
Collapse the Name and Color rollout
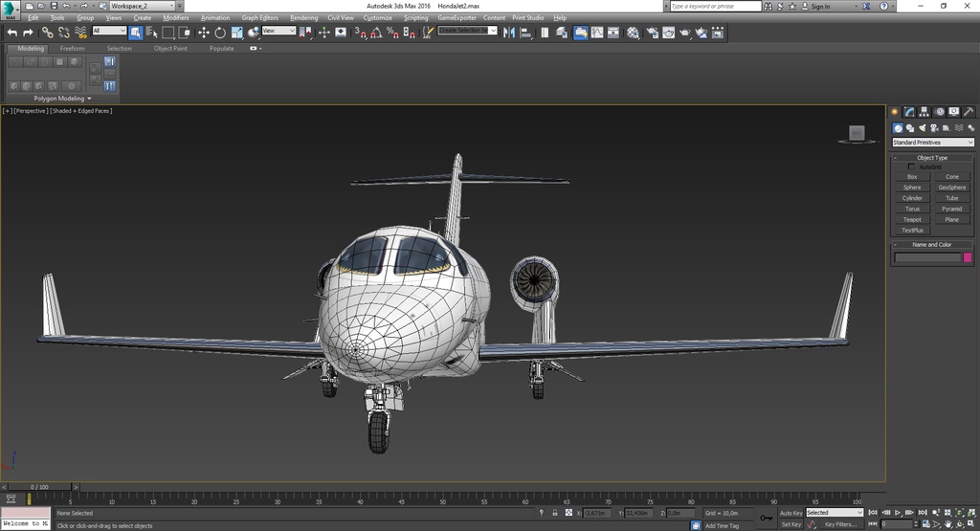[x=932, y=245]
